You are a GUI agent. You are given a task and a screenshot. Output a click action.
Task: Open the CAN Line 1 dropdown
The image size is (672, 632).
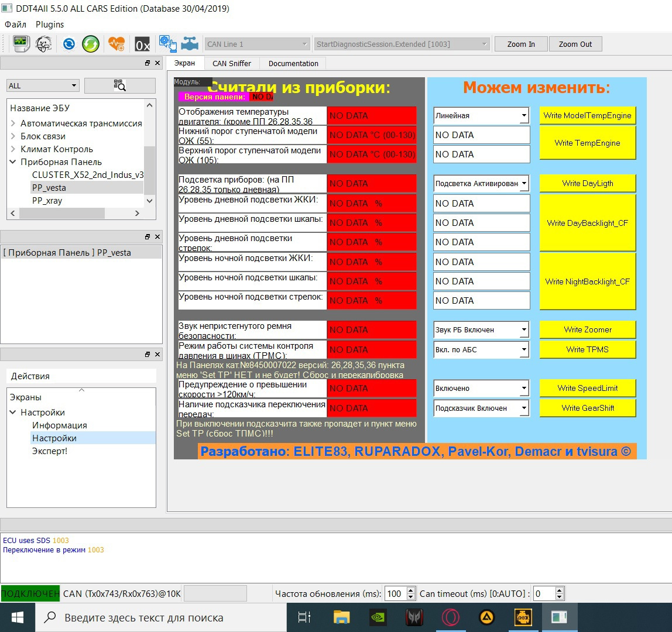tap(257, 44)
